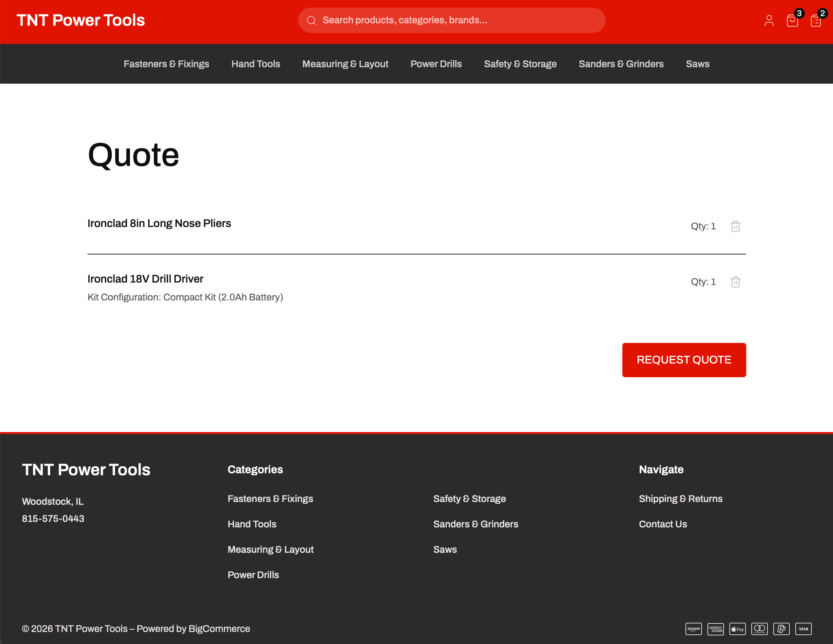Click the Woodstock, IL address text
Viewport: 833px width, 644px height.
[x=52, y=501]
